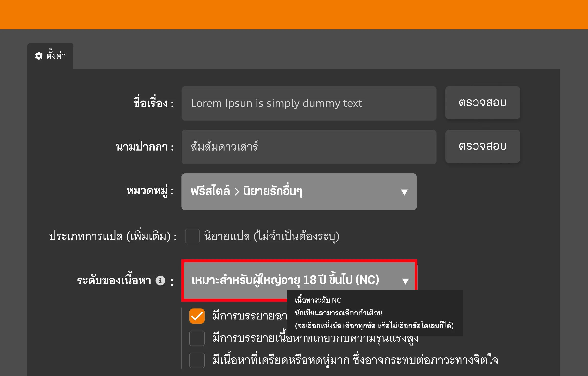Screen dimensions: 588x376
Task: Check the stressful or depressing content checkbox
Action: (x=197, y=360)
